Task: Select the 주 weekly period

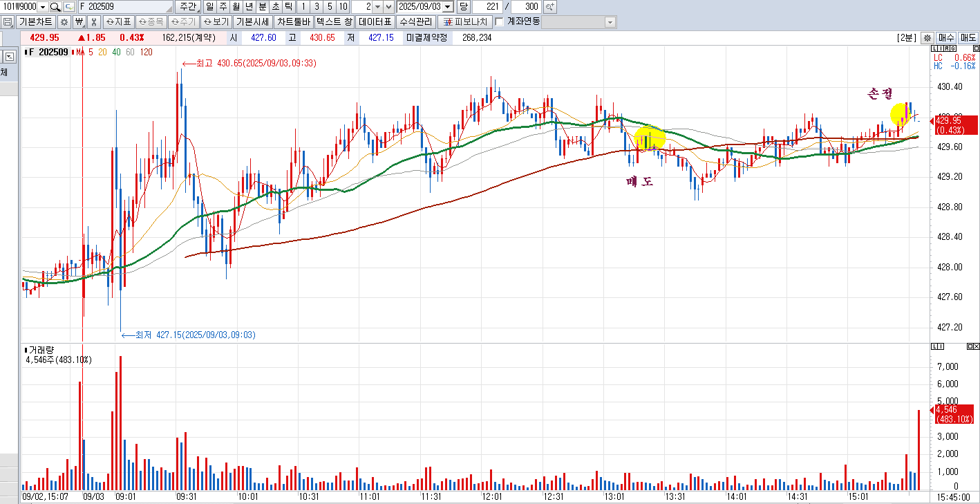Action: 223,7
